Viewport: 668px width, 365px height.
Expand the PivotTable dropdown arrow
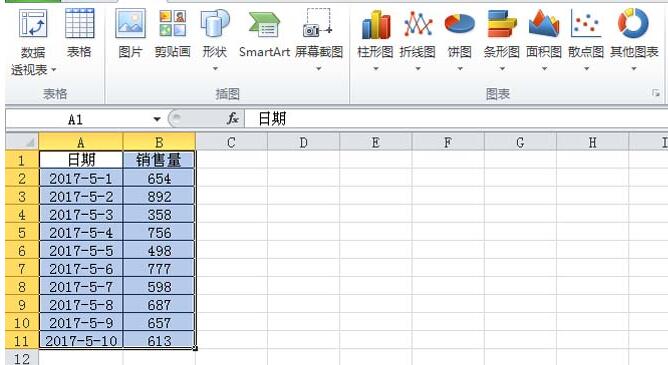[54, 69]
